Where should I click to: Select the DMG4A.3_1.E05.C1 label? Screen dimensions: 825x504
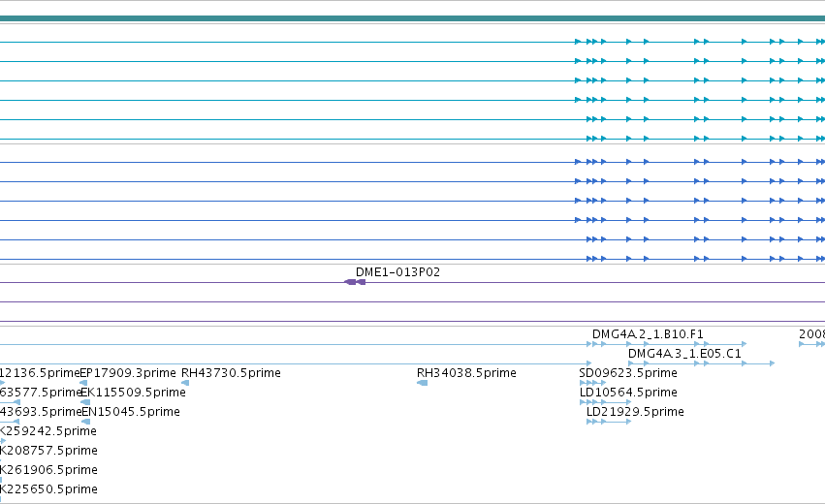coord(684,354)
